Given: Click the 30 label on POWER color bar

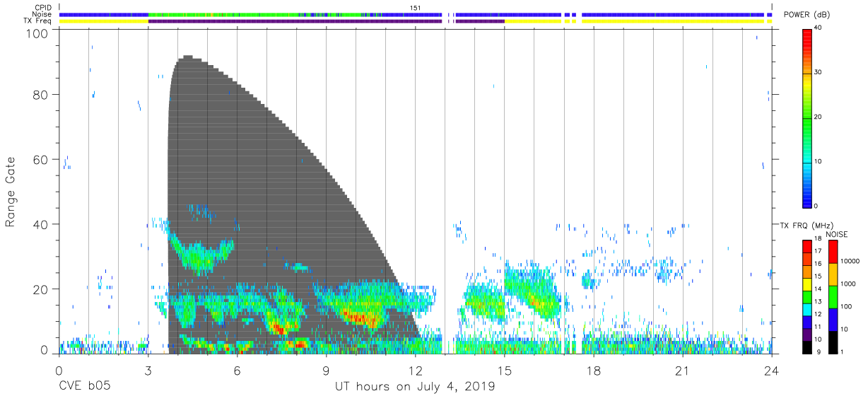Looking at the screenshot, I should tap(819, 73).
